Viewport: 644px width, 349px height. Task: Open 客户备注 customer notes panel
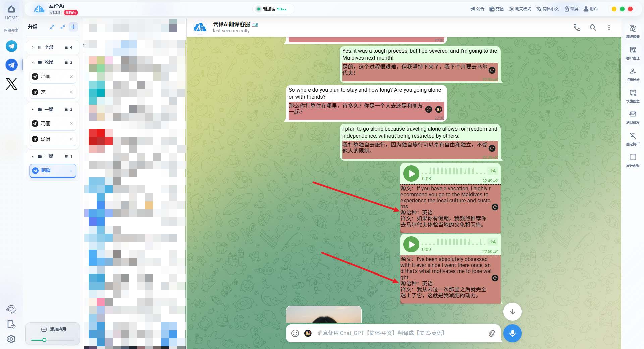[633, 53]
